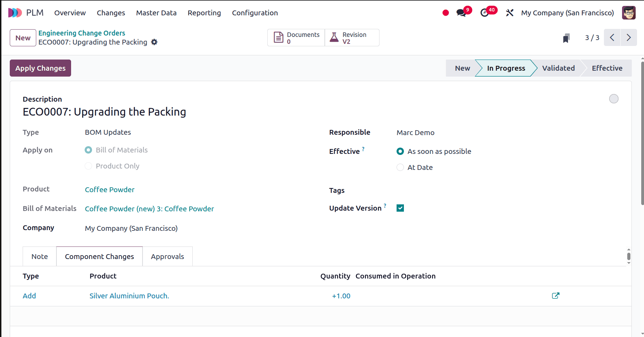Click the In Progress stage
Screen dimensions: 644x337
(x=506, y=68)
